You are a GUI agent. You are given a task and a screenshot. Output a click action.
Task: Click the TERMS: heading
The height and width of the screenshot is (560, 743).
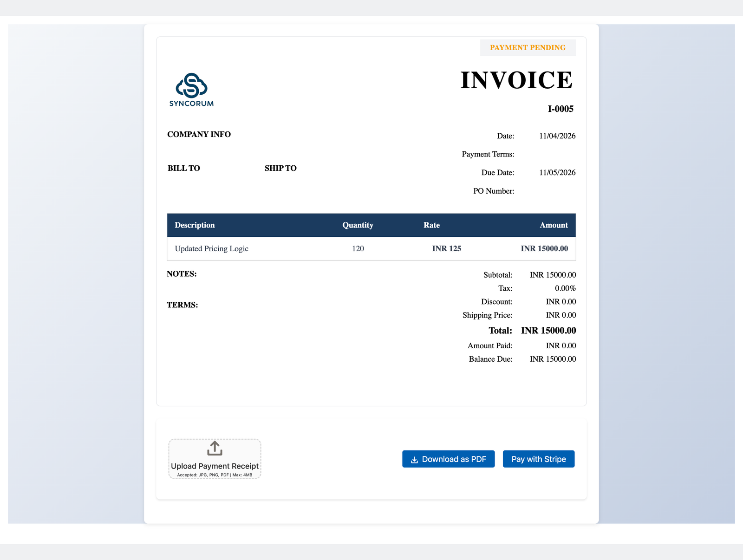182,305
